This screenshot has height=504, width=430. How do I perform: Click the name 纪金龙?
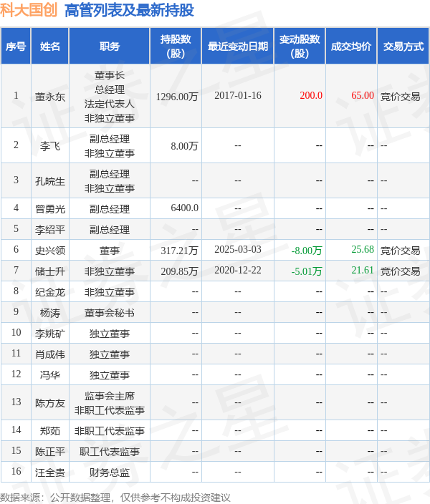click(50, 292)
